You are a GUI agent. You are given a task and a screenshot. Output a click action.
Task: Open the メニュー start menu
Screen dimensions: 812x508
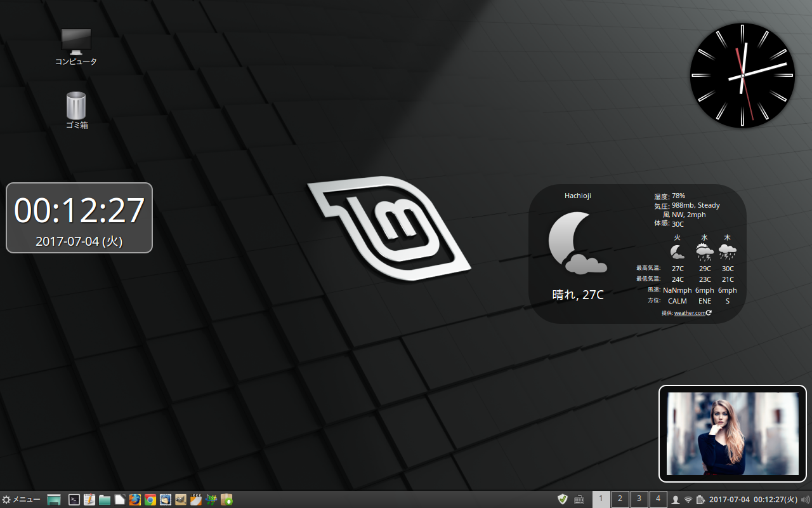pyautogui.click(x=22, y=500)
